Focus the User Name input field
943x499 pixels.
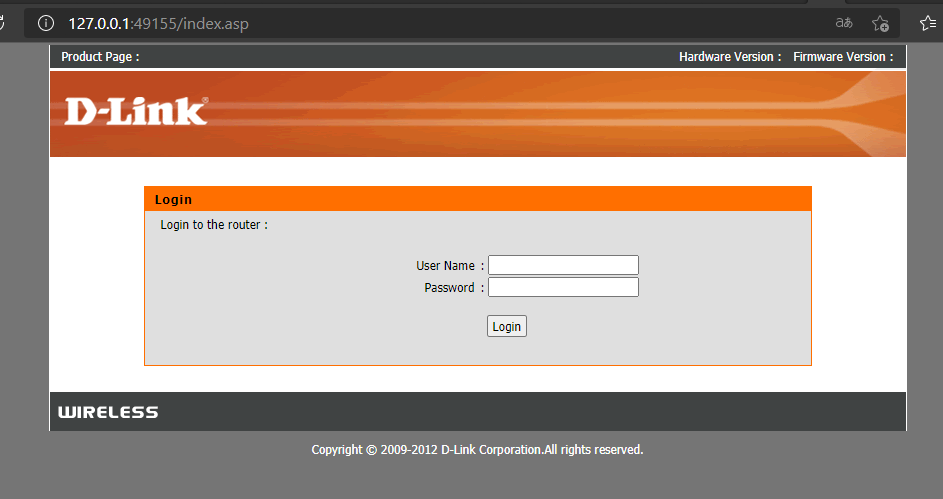pos(563,265)
